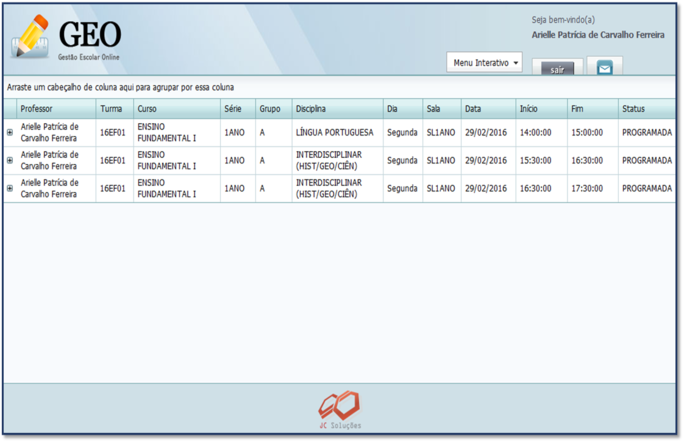Click the welcome user name Arielle Patrícia

[x=598, y=35]
